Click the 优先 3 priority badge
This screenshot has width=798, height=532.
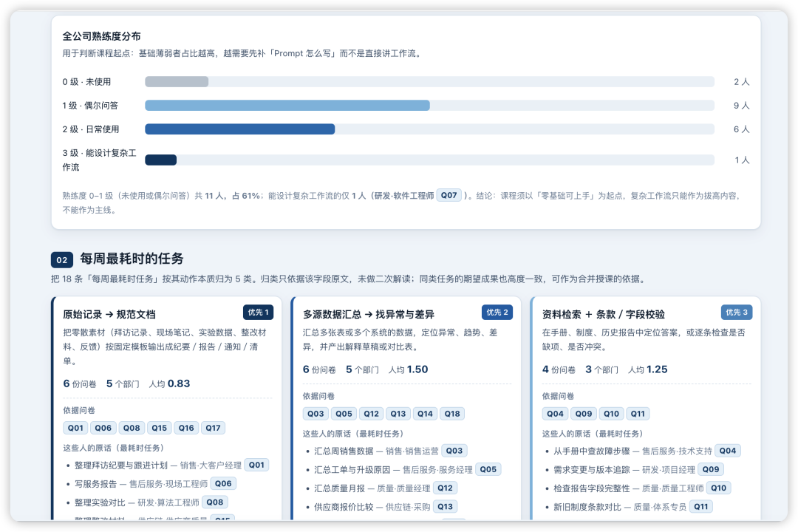pos(737,312)
